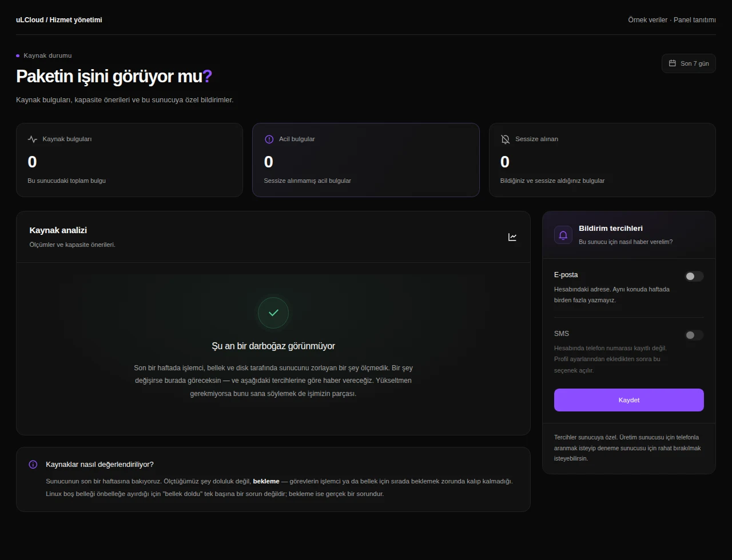Viewport: 732px width, 560px height.
Task: Click the info icon beside Kaynaklar nasıl değerlendiriliyor
Action: [33, 465]
